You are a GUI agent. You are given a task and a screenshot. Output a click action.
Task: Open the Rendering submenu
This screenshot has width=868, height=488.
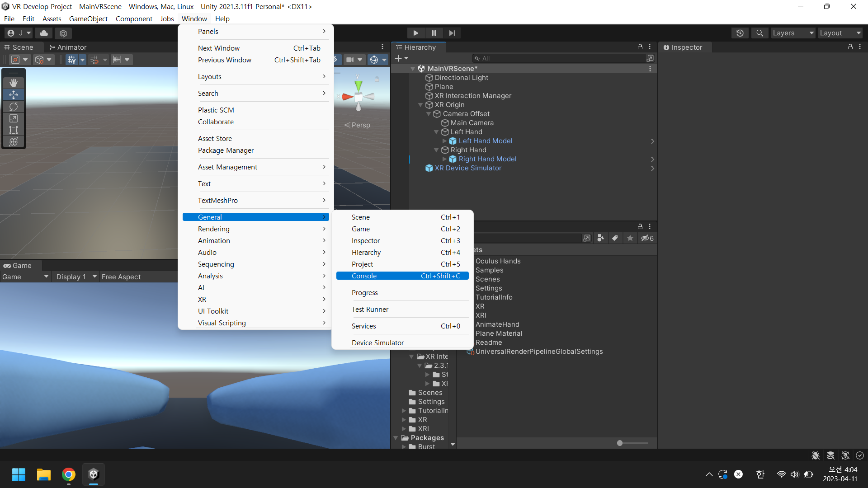tap(256, 229)
